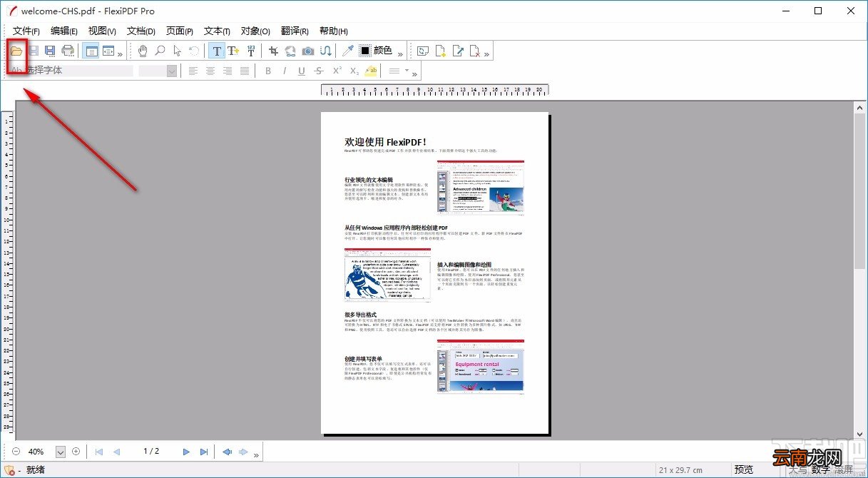Click the Print icon
The height and width of the screenshot is (478, 868).
click(x=68, y=51)
